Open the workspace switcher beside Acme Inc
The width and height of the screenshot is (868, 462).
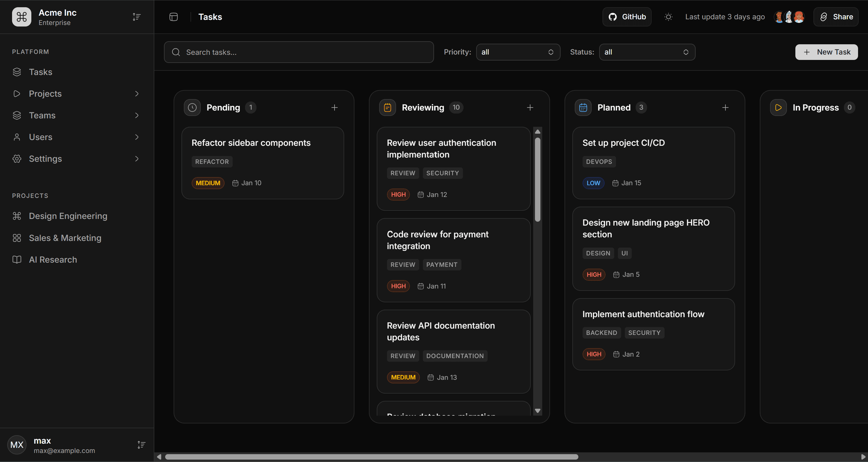click(x=137, y=17)
